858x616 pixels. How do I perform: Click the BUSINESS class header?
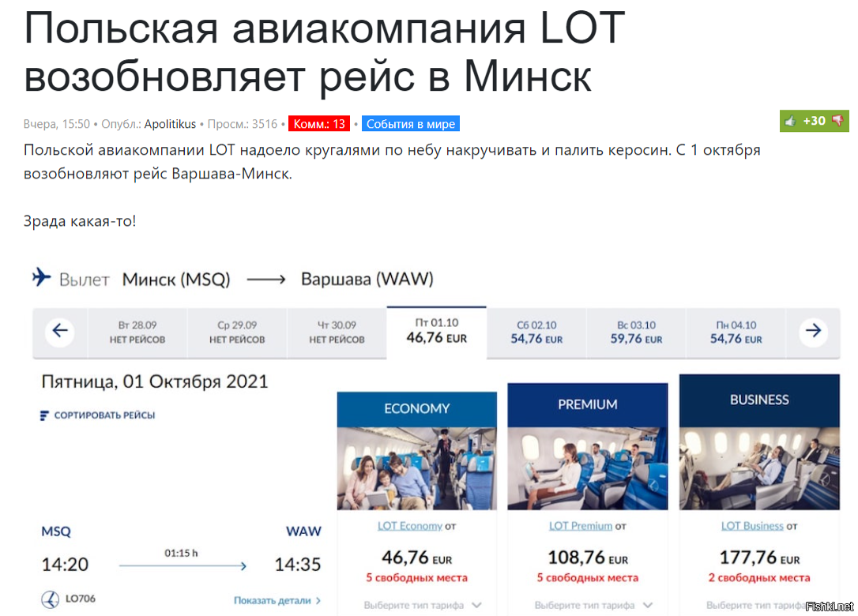pyautogui.click(x=759, y=400)
